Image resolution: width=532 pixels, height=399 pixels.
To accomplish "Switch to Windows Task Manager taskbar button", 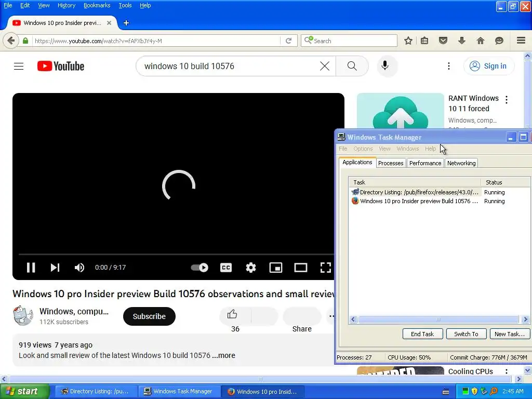I will (x=180, y=392).
